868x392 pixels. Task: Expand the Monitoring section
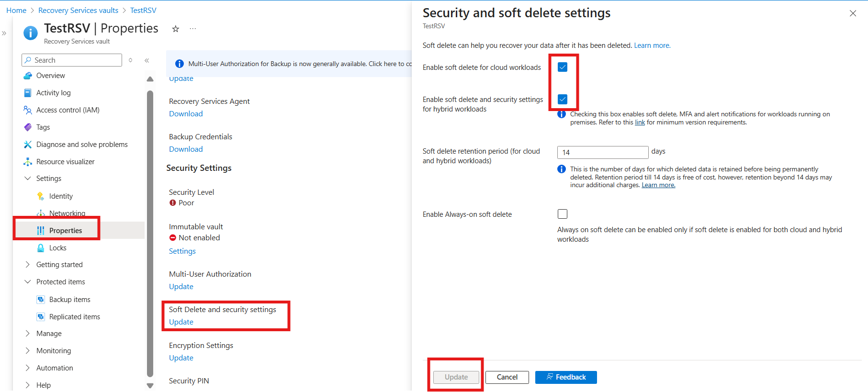click(27, 351)
